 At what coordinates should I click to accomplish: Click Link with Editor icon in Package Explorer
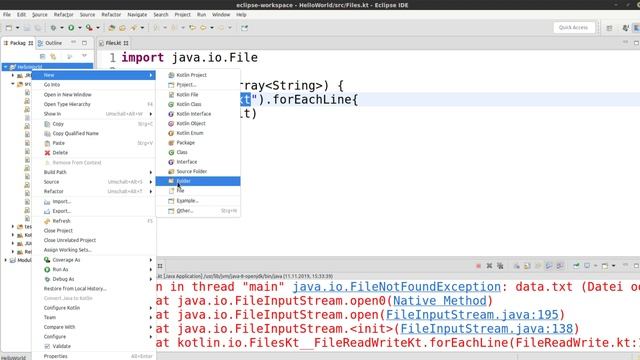53,56
